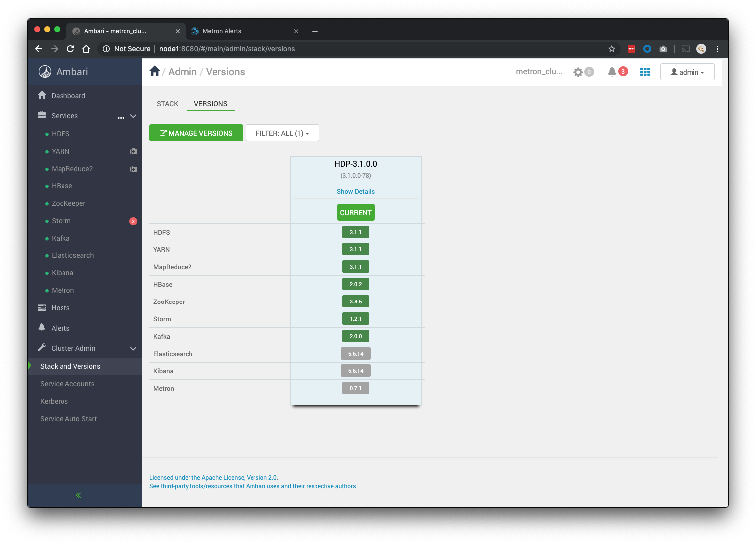The height and width of the screenshot is (544, 756).
Task: Open Metron service in sidebar
Action: (x=63, y=290)
